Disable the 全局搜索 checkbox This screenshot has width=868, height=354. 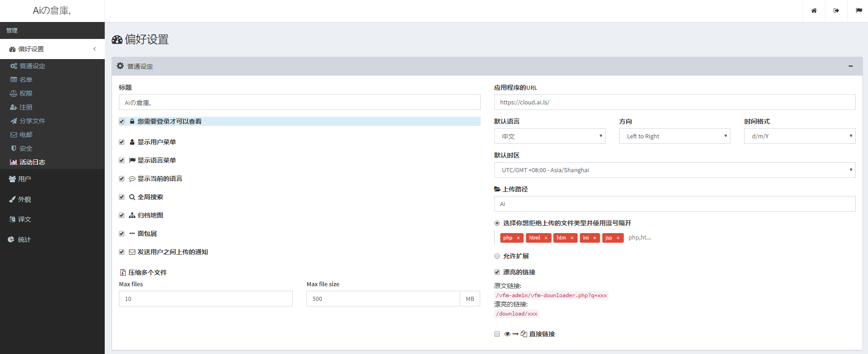click(x=122, y=197)
